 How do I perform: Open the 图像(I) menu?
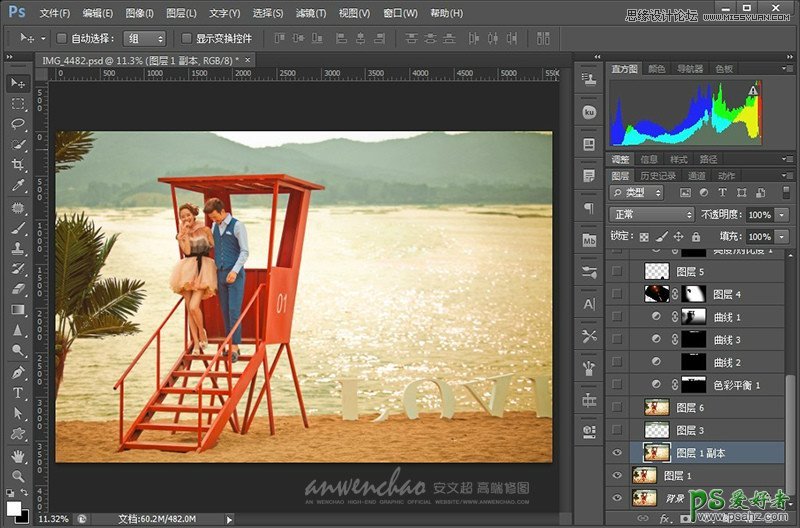tap(140, 13)
